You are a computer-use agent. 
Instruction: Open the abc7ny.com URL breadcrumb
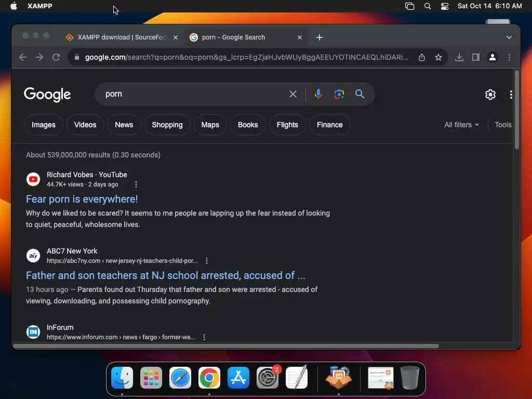tap(122, 261)
